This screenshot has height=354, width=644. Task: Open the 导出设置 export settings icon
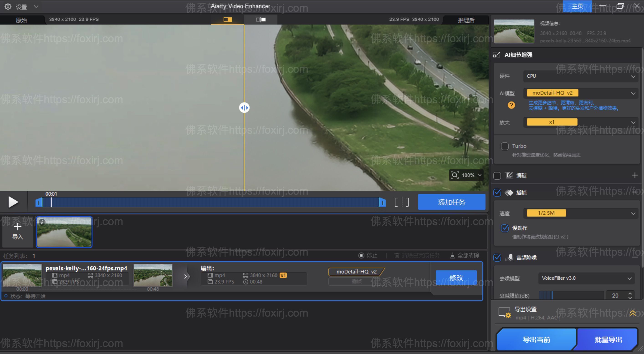click(504, 312)
